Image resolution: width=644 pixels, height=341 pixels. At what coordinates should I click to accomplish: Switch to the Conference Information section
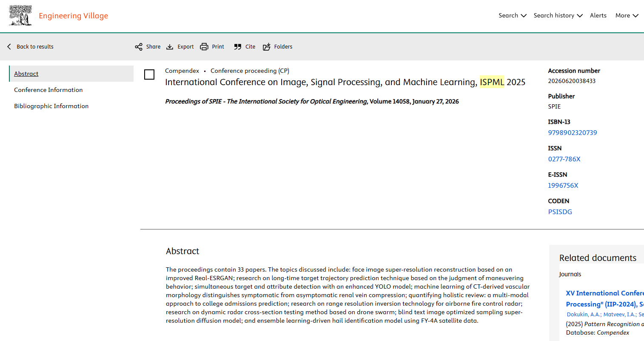click(x=48, y=90)
